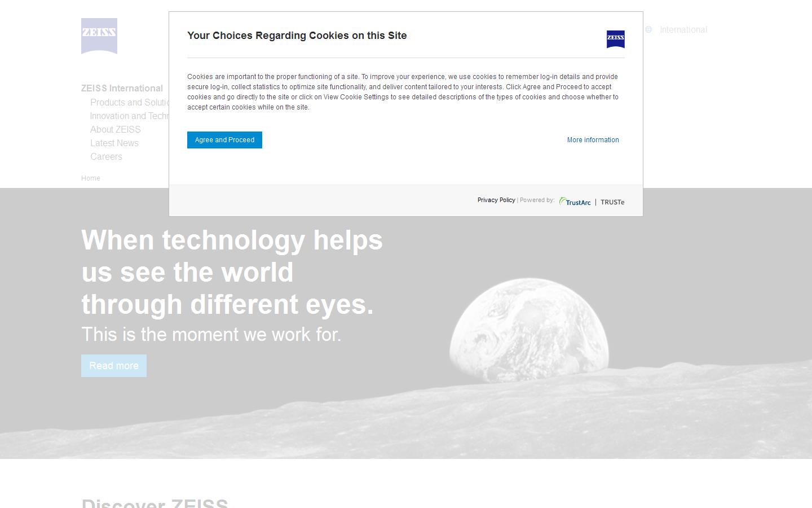Click the Home breadcrumb link
812x508 pixels.
point(90,178)
